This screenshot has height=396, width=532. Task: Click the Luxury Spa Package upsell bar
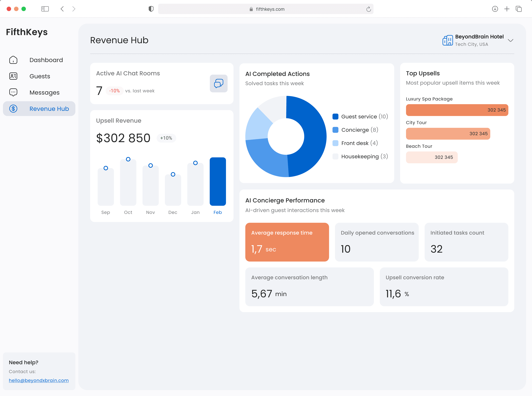457,110
